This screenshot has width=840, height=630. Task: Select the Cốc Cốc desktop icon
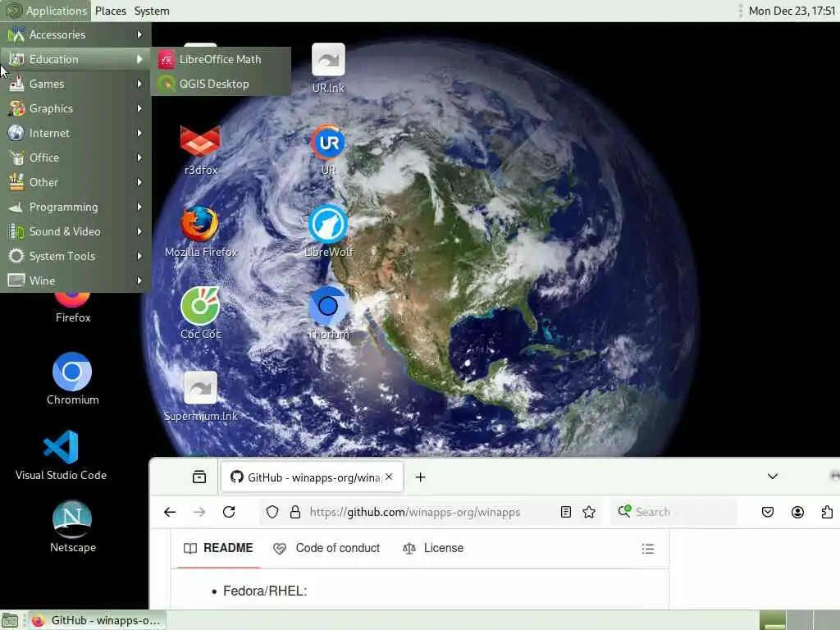click(200, 313)
